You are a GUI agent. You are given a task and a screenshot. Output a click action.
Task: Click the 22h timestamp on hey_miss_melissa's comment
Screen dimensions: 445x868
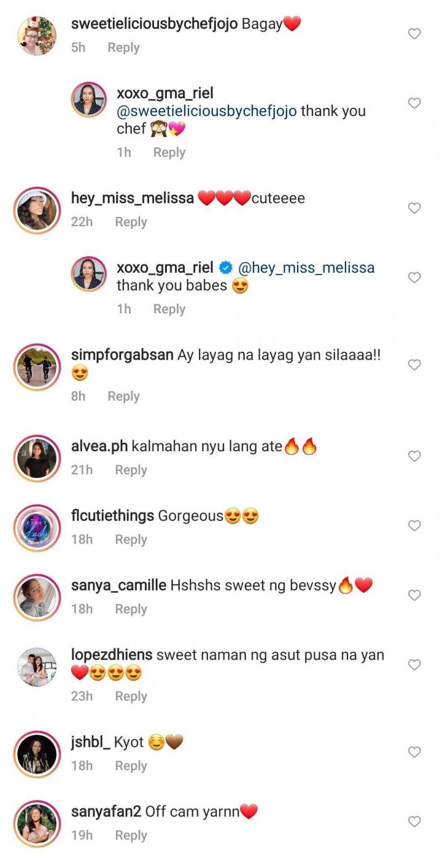(x=81, y=221)
